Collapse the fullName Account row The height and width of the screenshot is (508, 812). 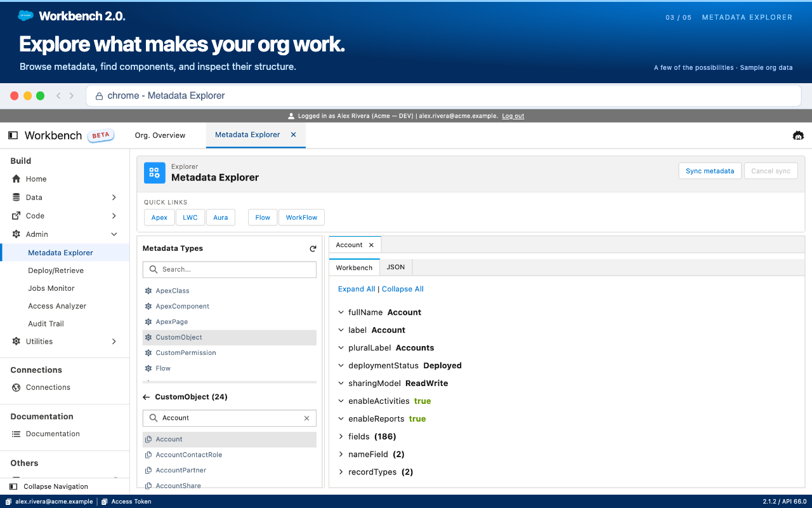coord(341,312)
